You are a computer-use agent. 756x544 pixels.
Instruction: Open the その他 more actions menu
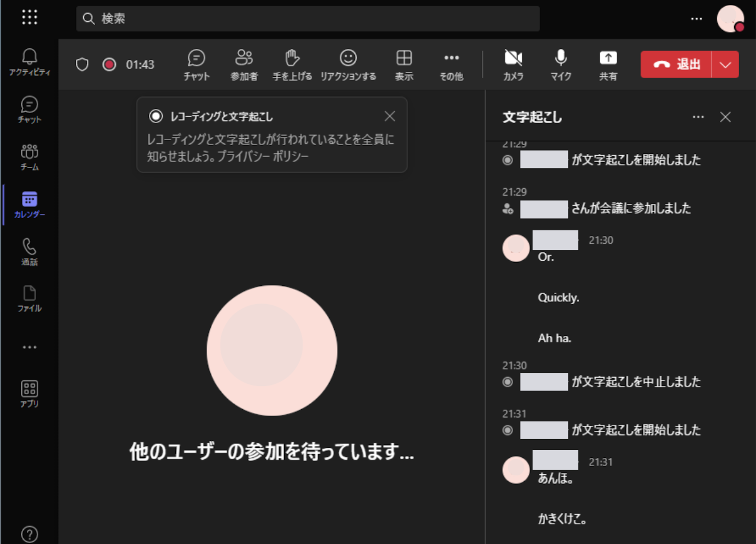(451, 65)
